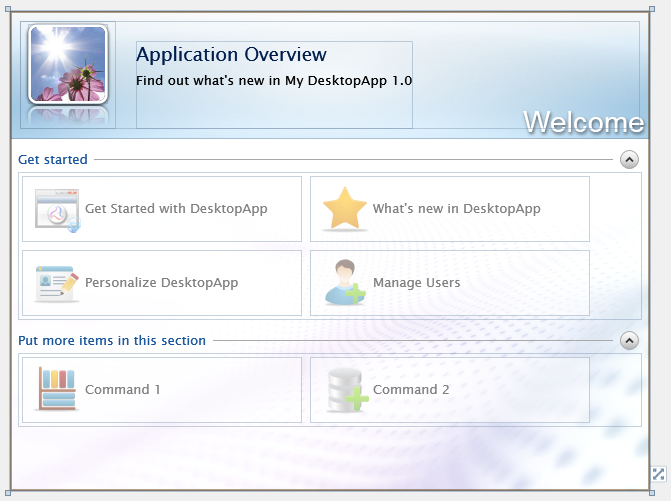The height and width of the screenshot is (501, 671).
Task: Click the Put more items in this section title
Action: (112, 341)
